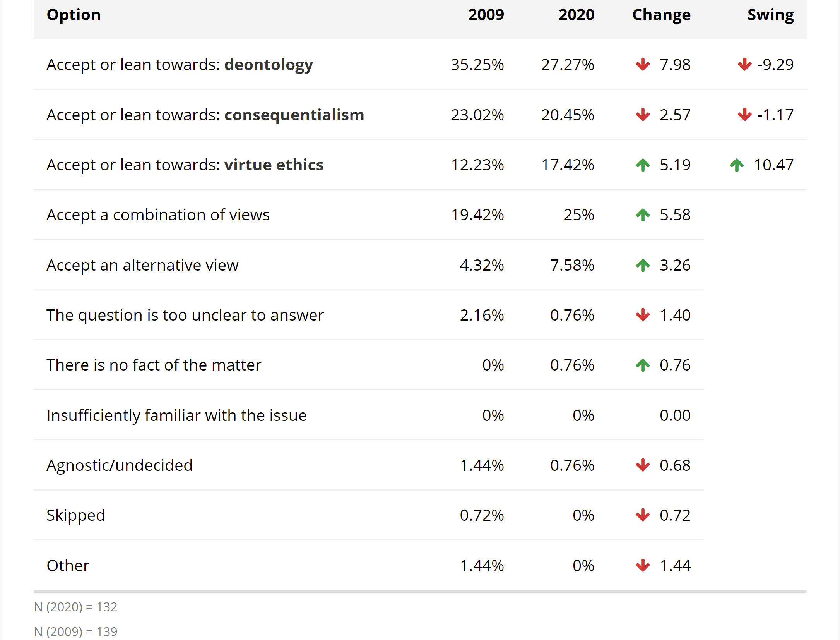Click the red down arrow beside -1.17

(x=744, y=115)
